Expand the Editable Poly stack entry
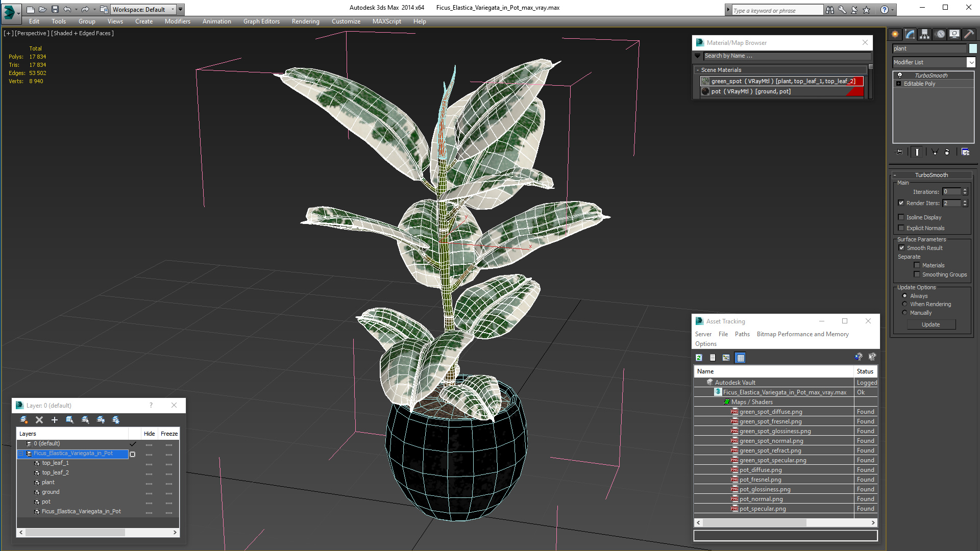 tap(898, 84)
